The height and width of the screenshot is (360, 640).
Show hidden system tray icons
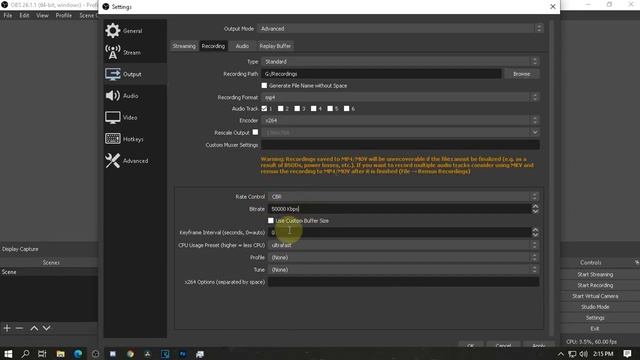(x=560, y=354)
